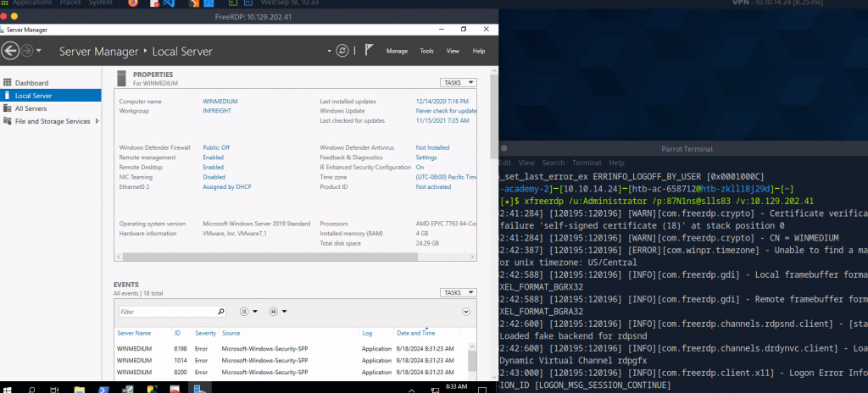Click the Events list vertical scrollbar

[471, 361]
